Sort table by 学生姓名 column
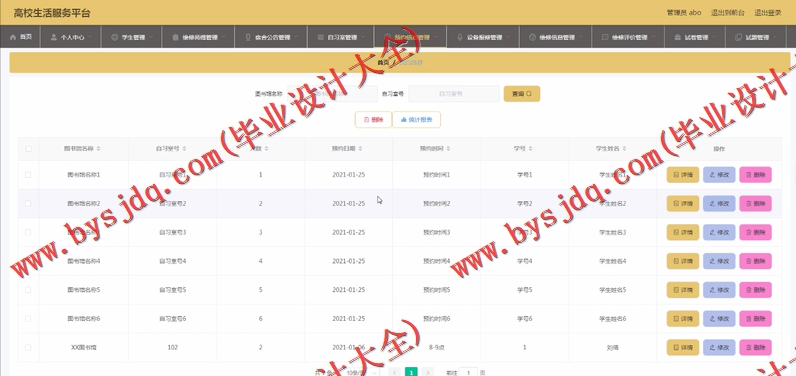Screen dimensions: 796x376 coord(624,149)
